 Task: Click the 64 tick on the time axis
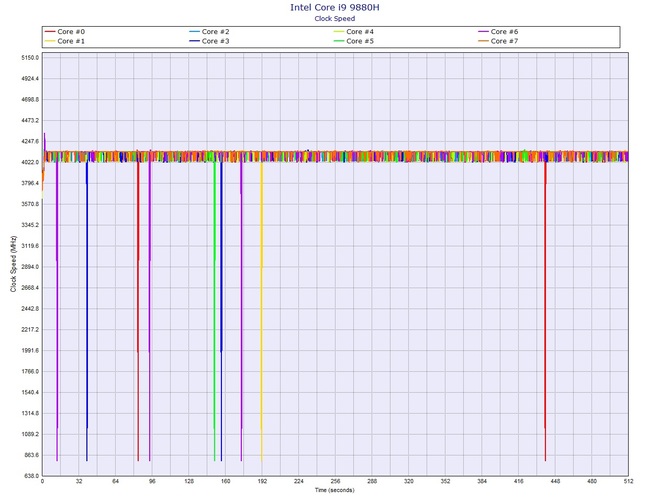click(x=116, y=481)
